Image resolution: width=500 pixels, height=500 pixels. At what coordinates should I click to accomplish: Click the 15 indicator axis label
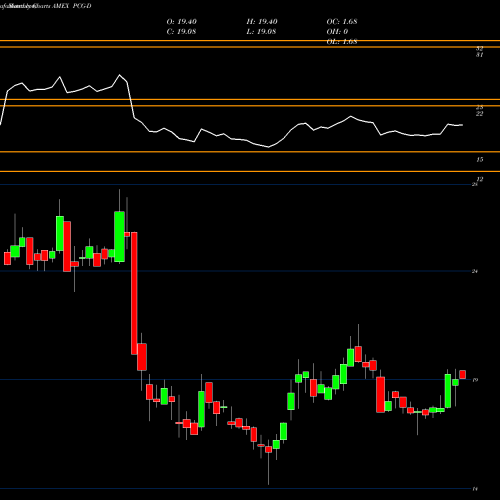[479, 160]
